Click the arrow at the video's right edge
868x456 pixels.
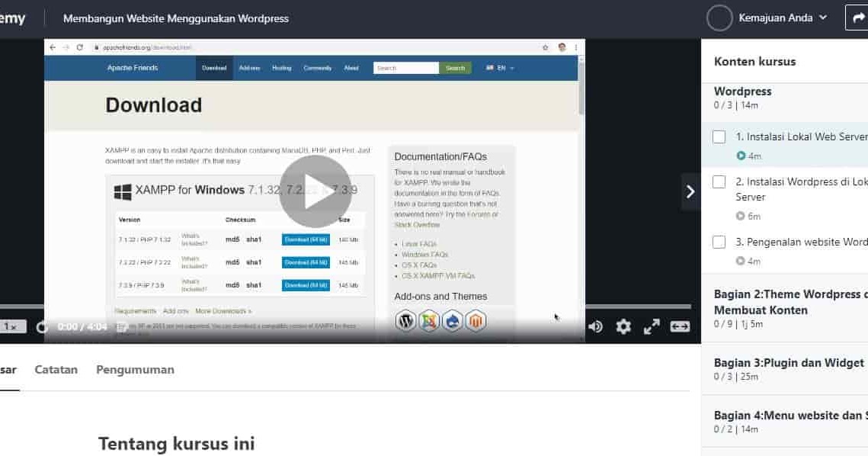pyautogui.click(x=690, y=191)
